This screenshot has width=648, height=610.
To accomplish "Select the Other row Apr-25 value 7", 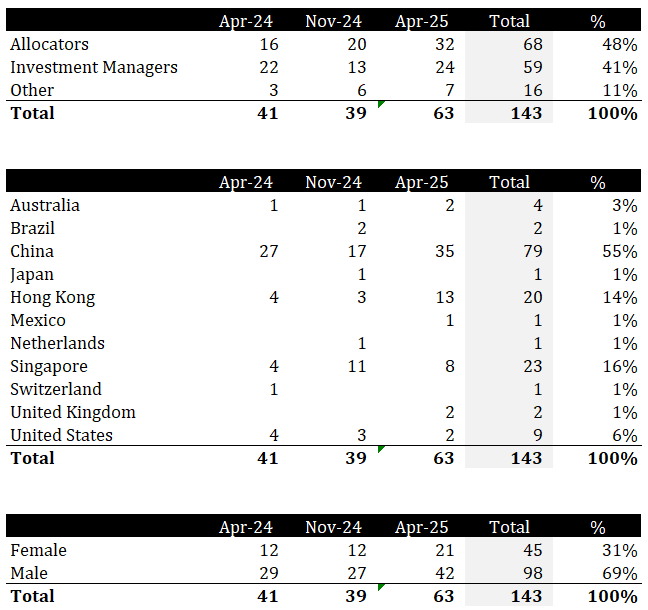I will click(450, 91).
